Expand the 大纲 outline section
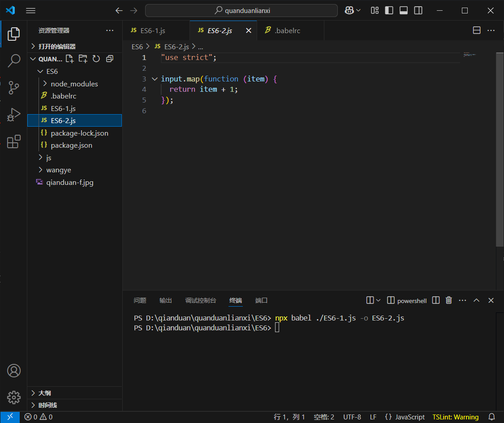The image size is (504, 423). (x=44, y=393)
